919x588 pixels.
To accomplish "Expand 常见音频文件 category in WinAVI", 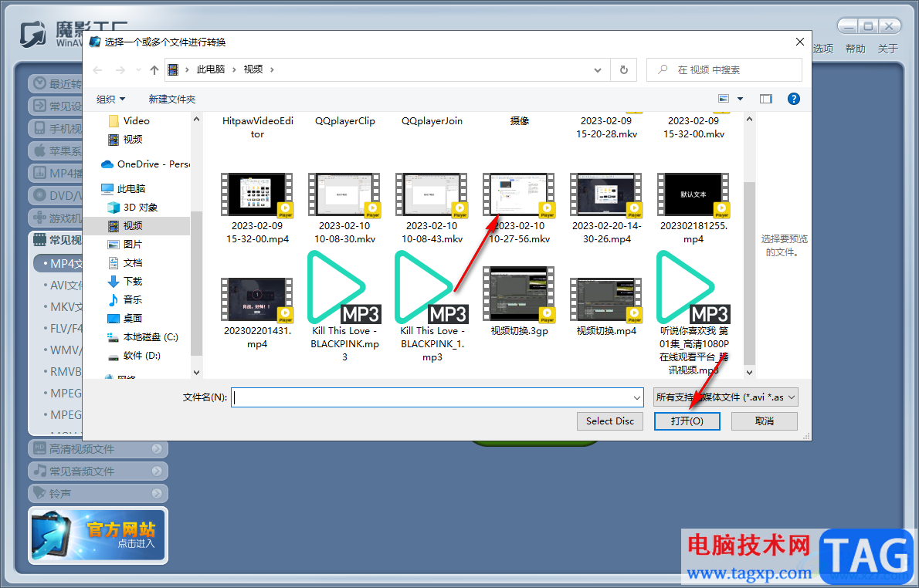I will (x=98, y=471).
